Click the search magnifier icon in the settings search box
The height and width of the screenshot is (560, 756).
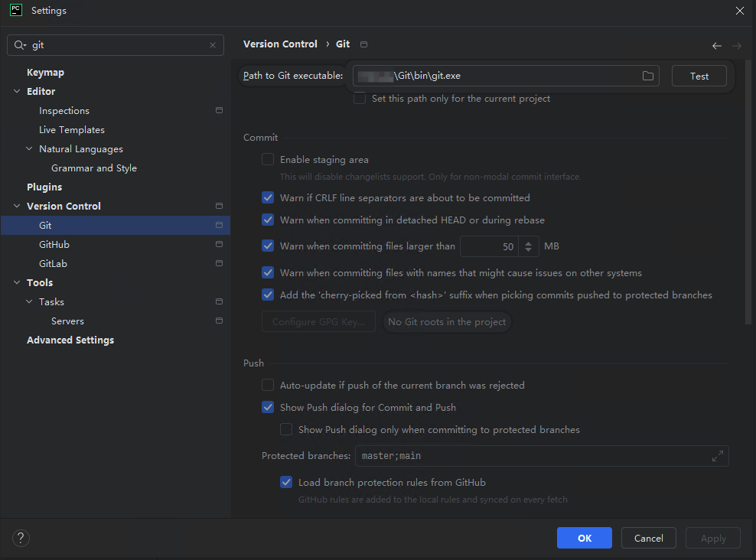(x=19, y=45)
